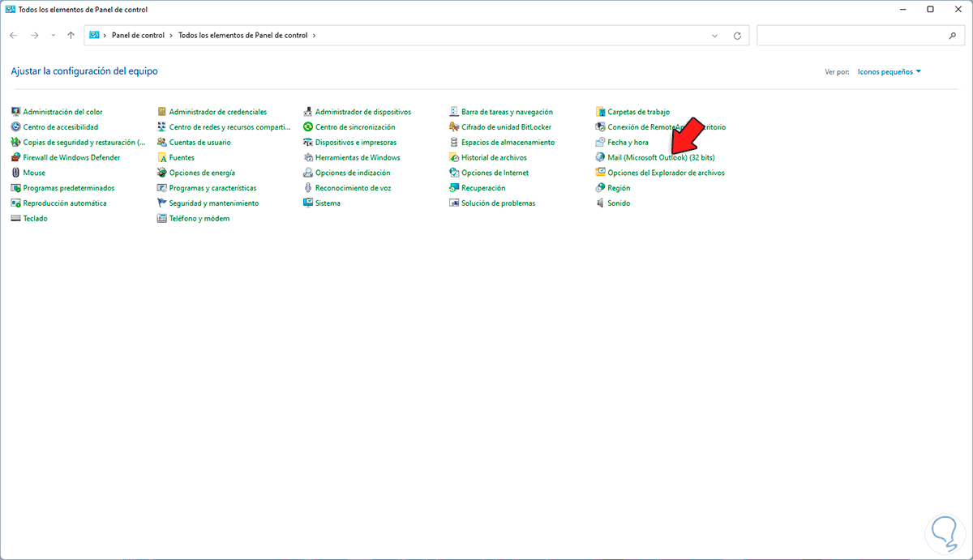Open Fecha y hora settings
973x560 pixels.
(628, 142)
